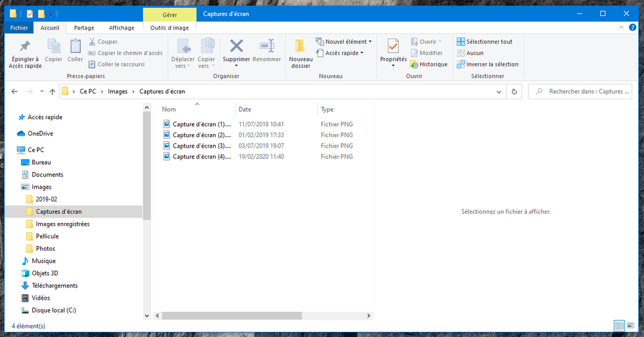The image size is (644, 337).
Task: Open Propriétés from the ribbon
Action: (393, 46)
